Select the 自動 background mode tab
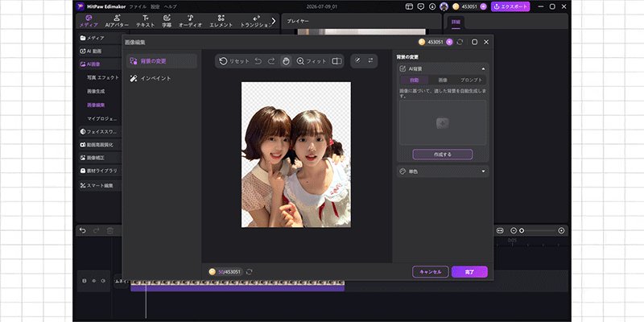644x322 pixels. 414,80
